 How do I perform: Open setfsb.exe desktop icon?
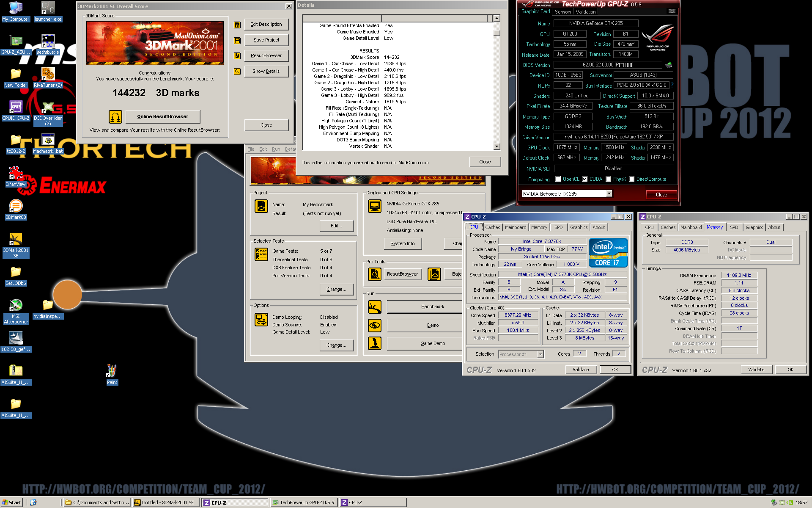pyautogui.click(x=48, y=44)
